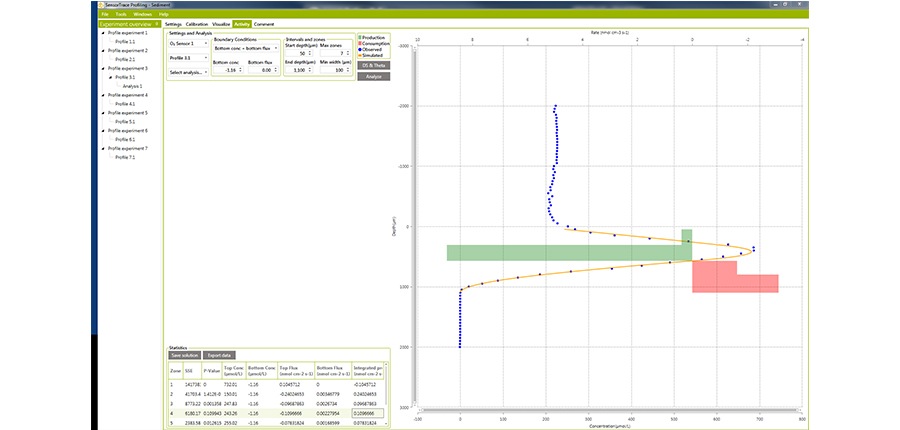Switch to the Calibration tab

tap(197, 24)
